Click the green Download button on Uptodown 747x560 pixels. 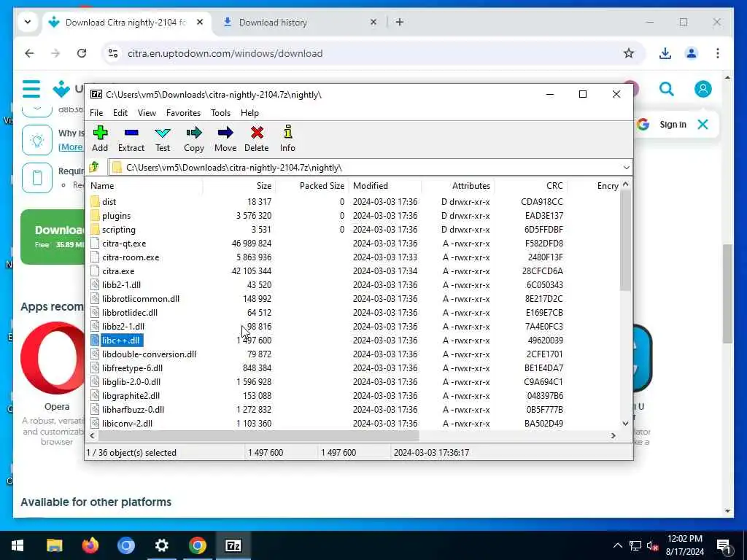(x=53, y=237)
